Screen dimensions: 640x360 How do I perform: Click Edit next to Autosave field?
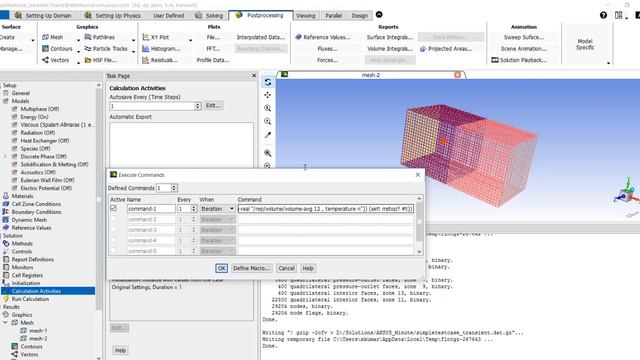click(213, 106)
